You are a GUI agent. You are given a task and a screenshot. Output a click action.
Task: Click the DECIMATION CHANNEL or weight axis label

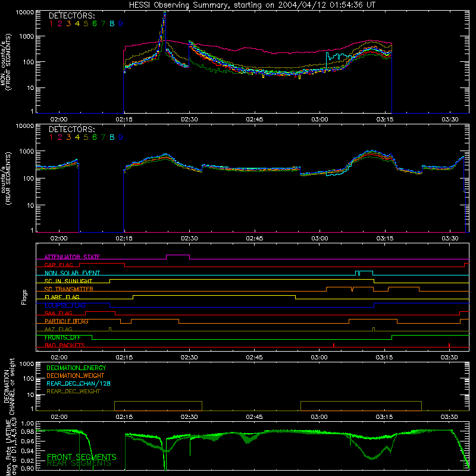pos(9,386)
